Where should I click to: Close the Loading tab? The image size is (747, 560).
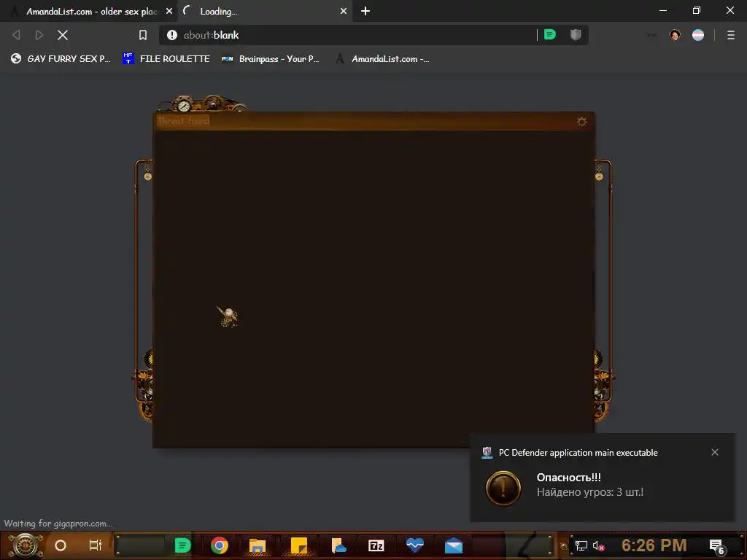coord(344,11)
